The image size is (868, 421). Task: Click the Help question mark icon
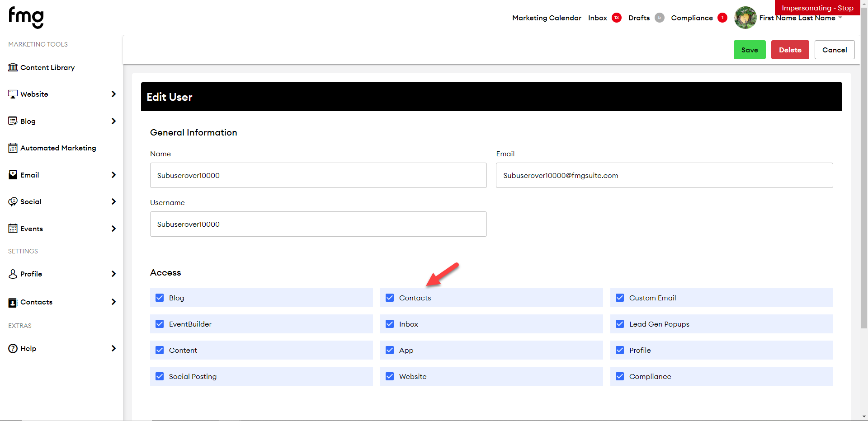[13, 348]
